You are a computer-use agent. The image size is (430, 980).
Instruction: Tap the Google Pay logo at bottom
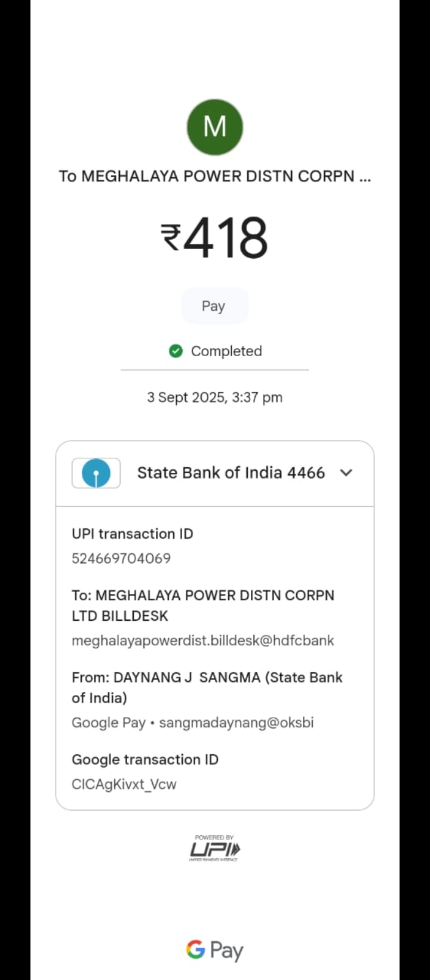[x=214, y=950]
